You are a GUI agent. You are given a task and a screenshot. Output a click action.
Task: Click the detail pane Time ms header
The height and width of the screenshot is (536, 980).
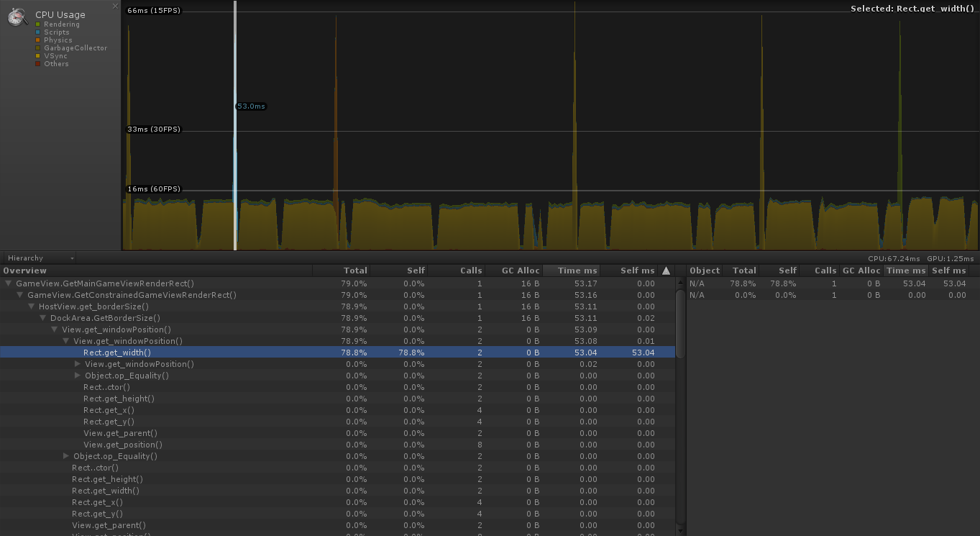click(x=906, y=271)
